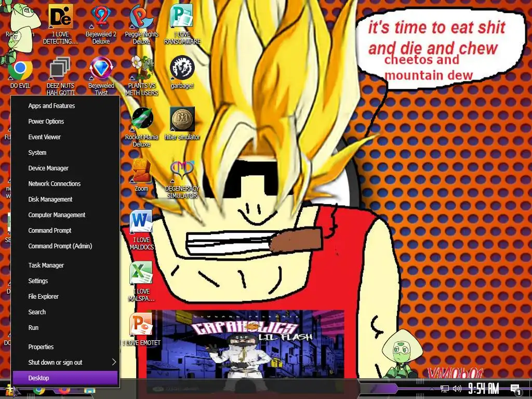
Task: Show hidden tray icons chevron
Action: click(432, 389)
